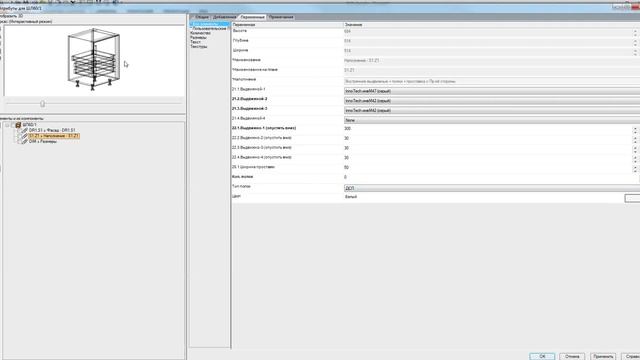
Task: Switch to the Добавленные tab
Action: point(224,17)
